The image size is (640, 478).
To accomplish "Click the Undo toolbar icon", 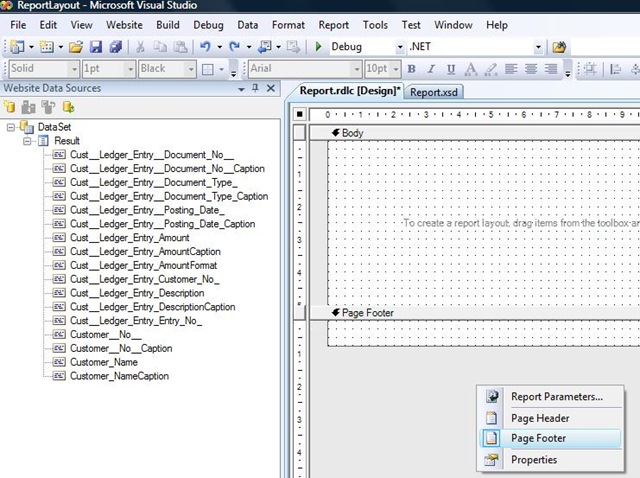I will pyautogui.click(x=205, y=47).
